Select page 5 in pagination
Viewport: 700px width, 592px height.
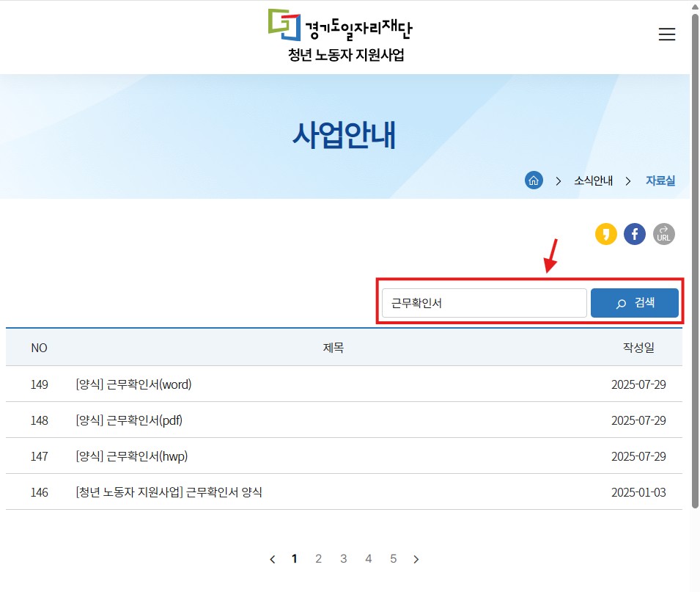[394, 558]
